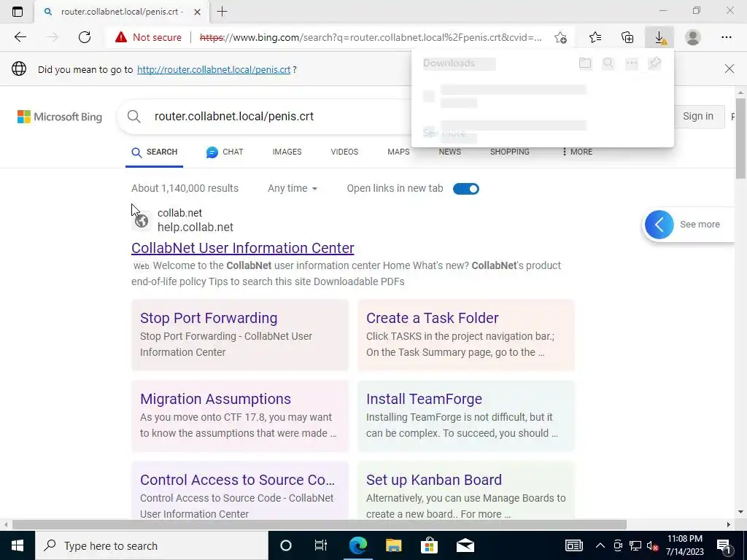Open Microsoft Store from taskbar
Image resolution: width=747 pixels, height=560 pixels.
click(x=429, y=545)
